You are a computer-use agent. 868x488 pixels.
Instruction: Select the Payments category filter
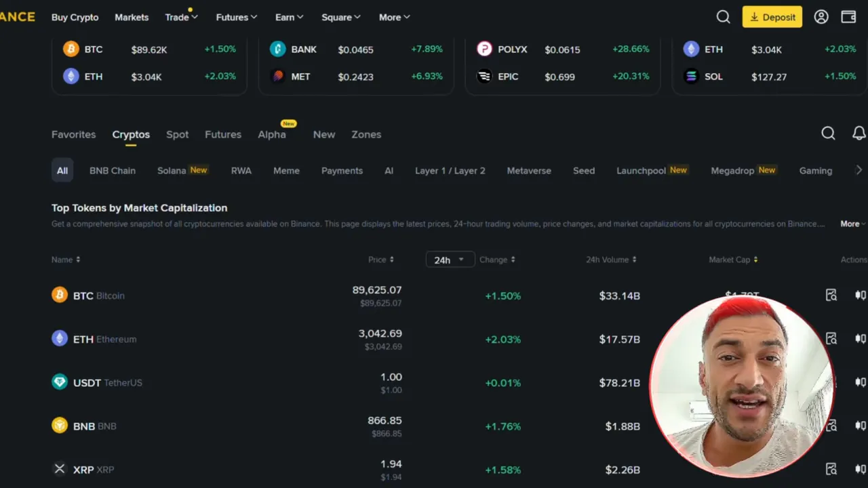click(x=342, y=170)
